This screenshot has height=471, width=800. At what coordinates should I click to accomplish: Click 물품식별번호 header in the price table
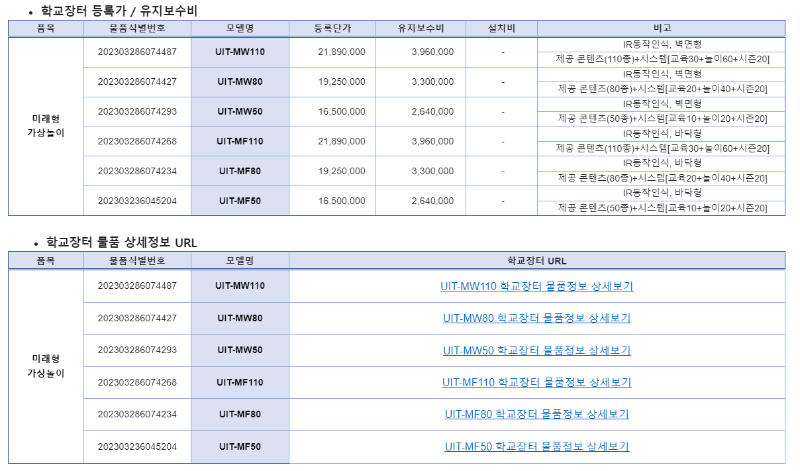(x=137, y=29)
